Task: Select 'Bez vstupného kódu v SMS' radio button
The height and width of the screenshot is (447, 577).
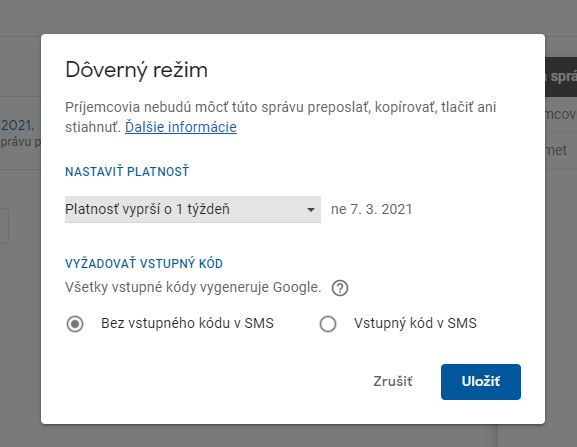Action: pyautogui.click(x=75, y=324)
